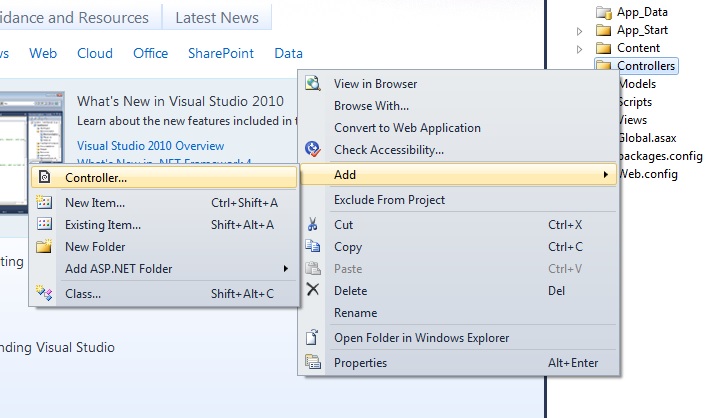Click the Delete X icon
This screenshot has width=717, height=418.
[x=313, y=290]
